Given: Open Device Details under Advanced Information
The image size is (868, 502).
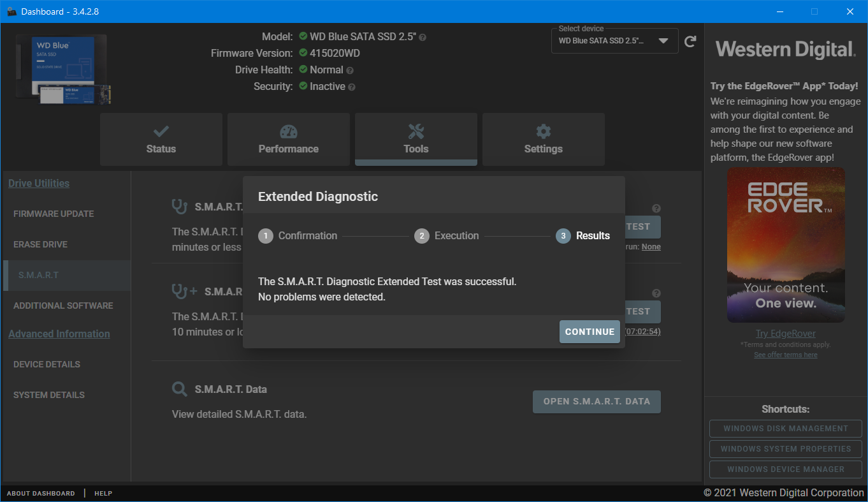Looking at the screenshot, I should pos(47,364).
